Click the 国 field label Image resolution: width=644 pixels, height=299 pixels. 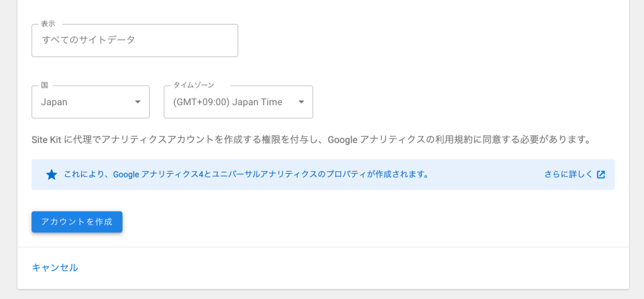click(45, 85)
